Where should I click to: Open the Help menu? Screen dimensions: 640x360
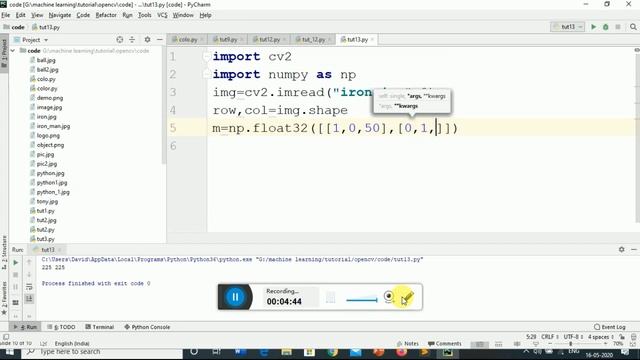[205, 15]
